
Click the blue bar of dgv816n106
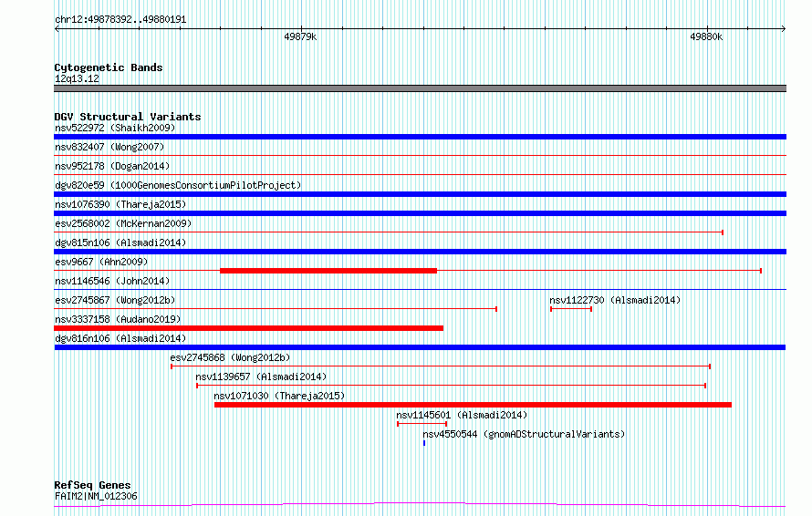(420, 347)
